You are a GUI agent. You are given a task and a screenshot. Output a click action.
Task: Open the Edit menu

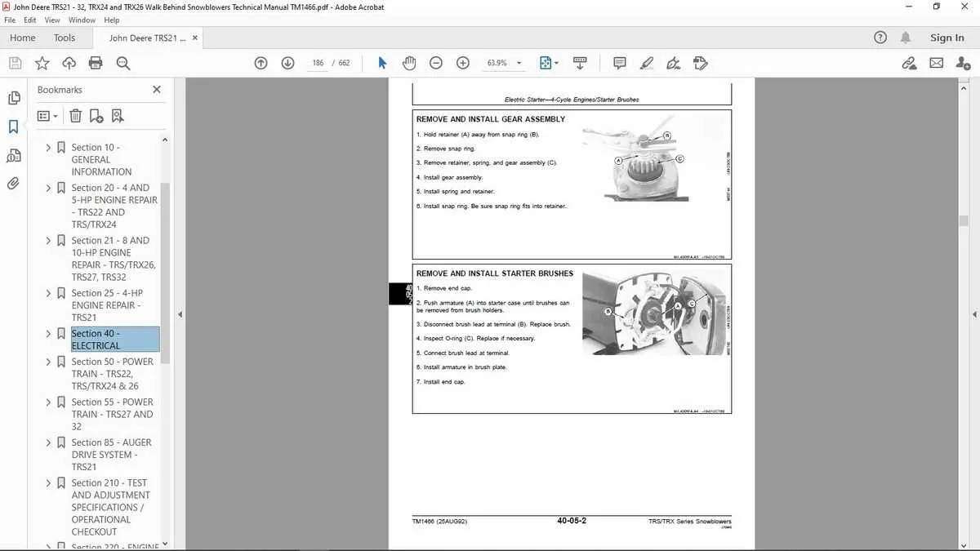(x=30, y=20)
